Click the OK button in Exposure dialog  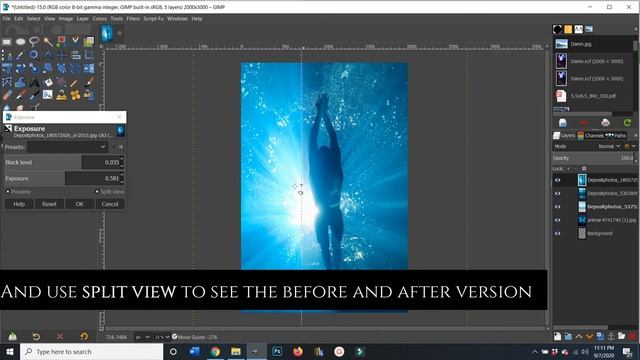[80, 204]
